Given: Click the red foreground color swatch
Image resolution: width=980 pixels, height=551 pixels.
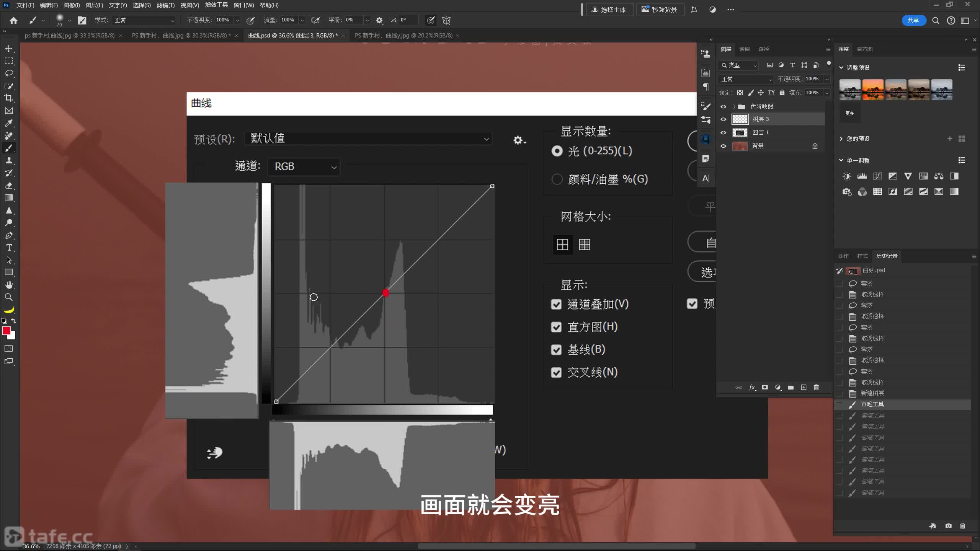Looking at the screenshot, I should [x=6, y=331].
